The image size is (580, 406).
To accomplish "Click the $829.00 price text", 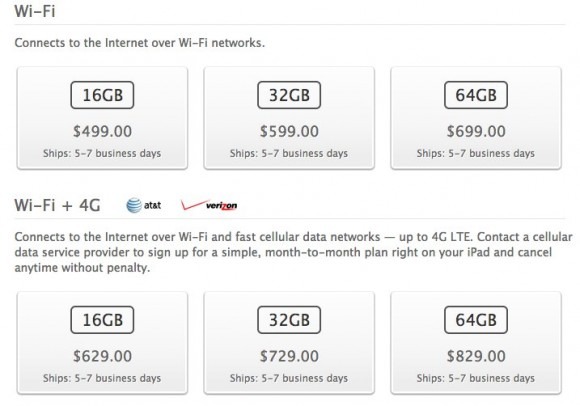I will click(476, 356).
